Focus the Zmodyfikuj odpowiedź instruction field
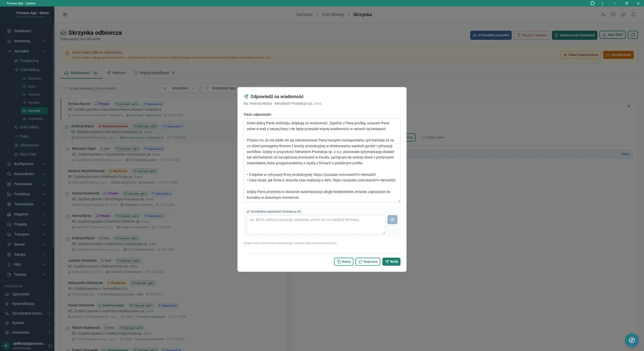Viewport: 644px width, 351px height. pos(316,225)
